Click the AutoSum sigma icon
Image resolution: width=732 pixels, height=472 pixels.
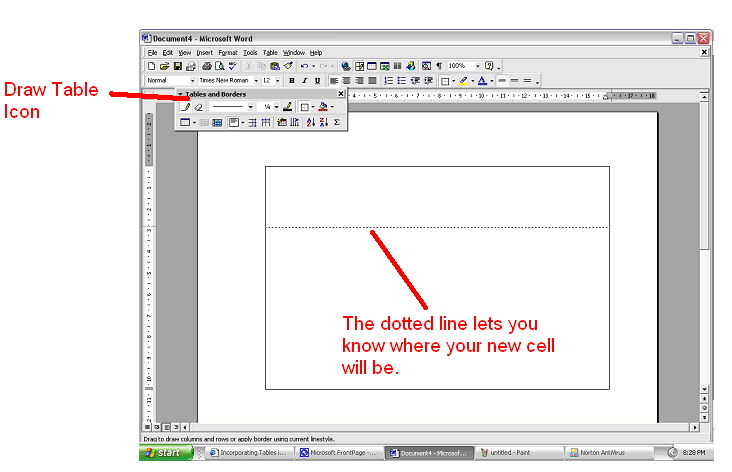337,122
